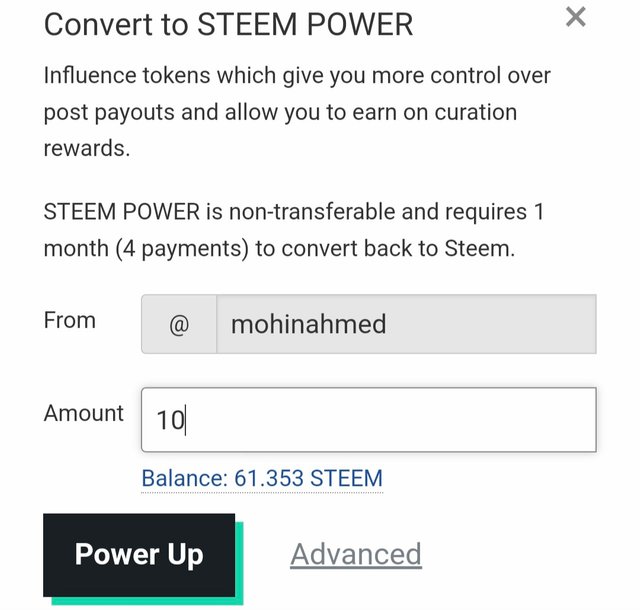Click the word 'rewards.' in the description
Viewport: 640px width, 610px height.
[87, 148]
